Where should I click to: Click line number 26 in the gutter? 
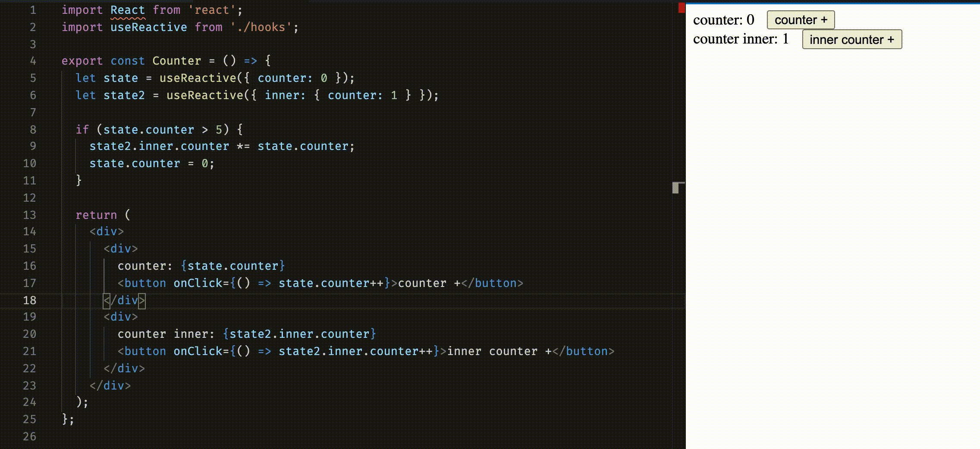pyautogui.click(x=29, y=437)
